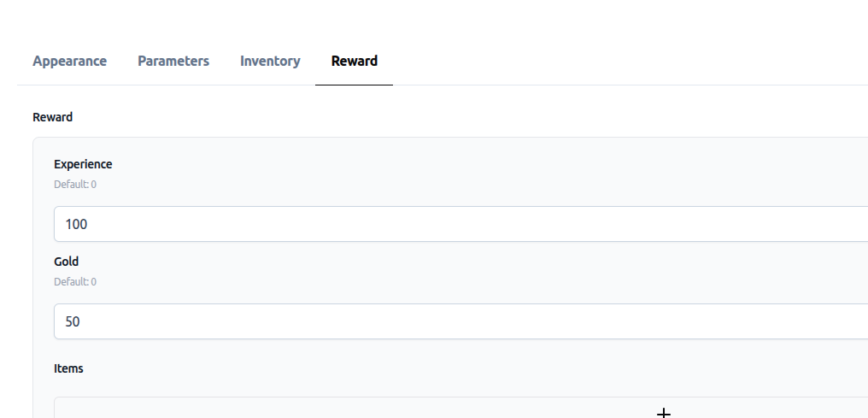Place cursor after the 50 Gold value
Viewport: 868px width, 418px height.
82,322
